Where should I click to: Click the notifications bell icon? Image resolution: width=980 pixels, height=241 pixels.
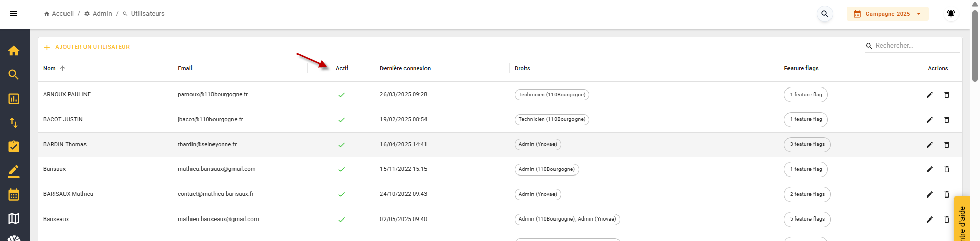pyautogui.click(x=951, y=14)
